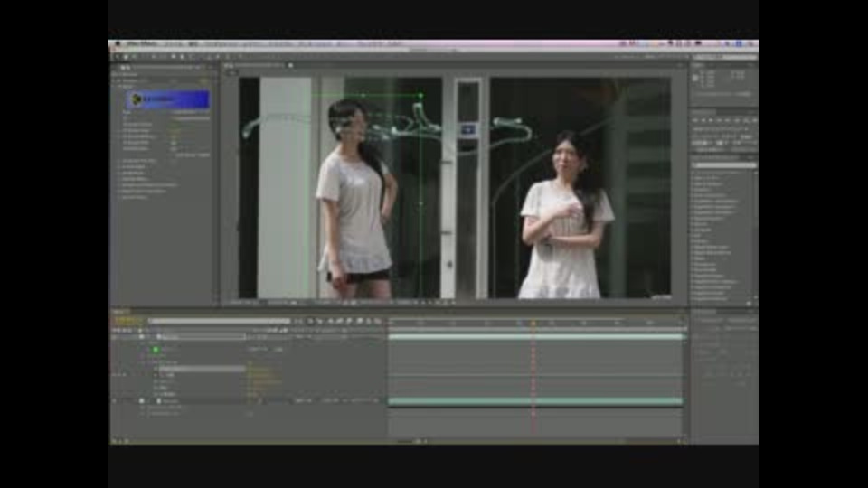This screenshot has width=868, height=488.
Task: Enable Frame Blending switch in timeline
Action: coord(340,320)
